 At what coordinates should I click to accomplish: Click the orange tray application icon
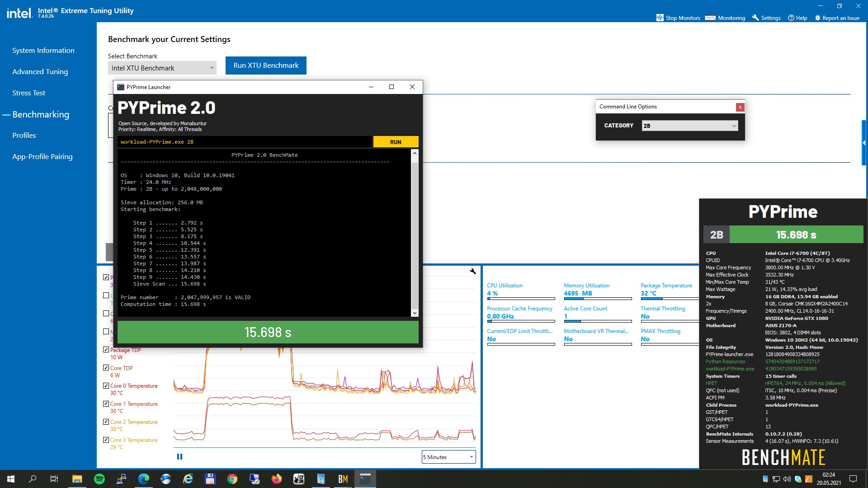point(809,479)
